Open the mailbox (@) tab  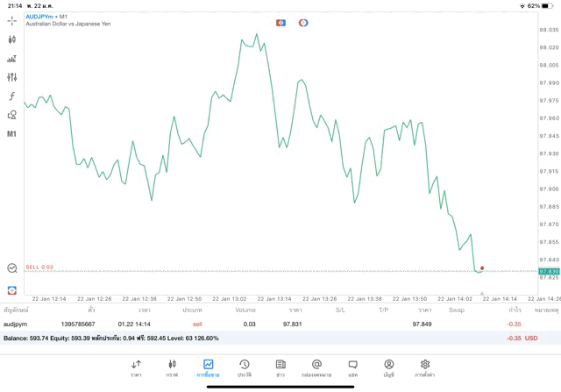(316, 367)
